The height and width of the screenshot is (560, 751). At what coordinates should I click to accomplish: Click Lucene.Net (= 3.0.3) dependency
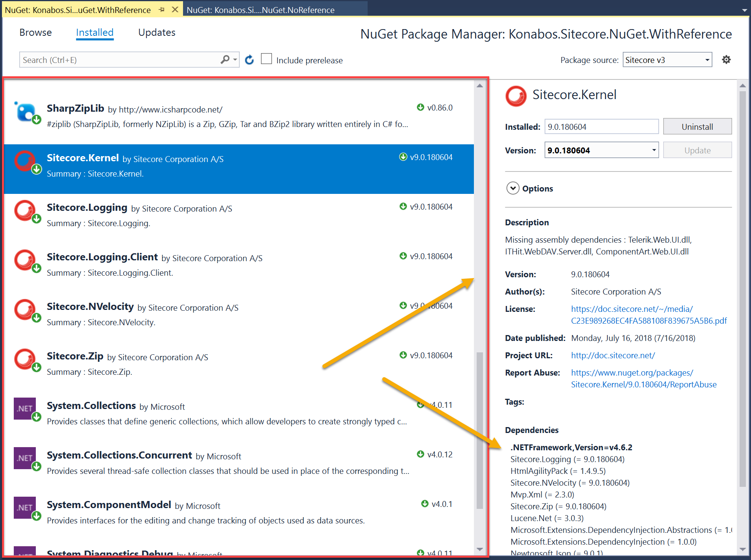(547, 518)
